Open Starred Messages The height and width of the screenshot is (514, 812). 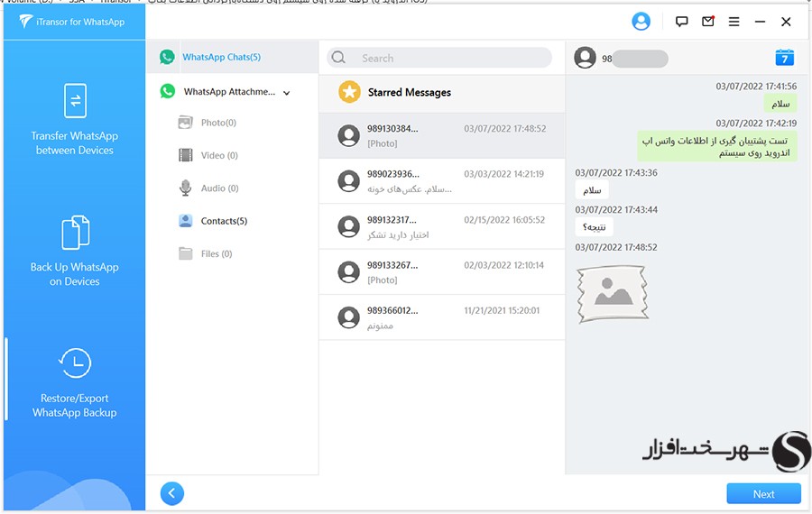442,93
